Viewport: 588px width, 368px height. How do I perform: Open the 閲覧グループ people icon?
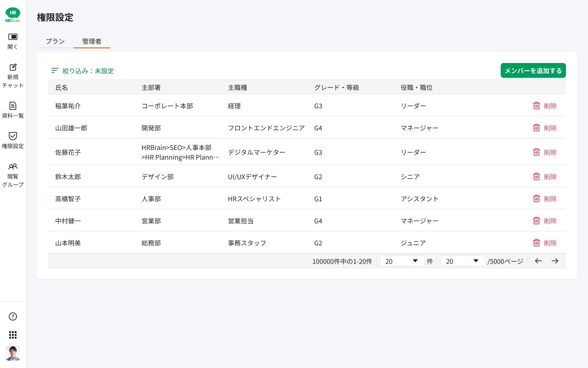pyautogui.click(x=13, y=167)
